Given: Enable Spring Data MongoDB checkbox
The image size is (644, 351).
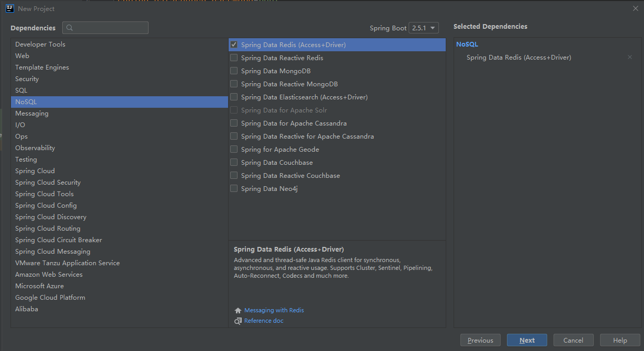Looking at the screenshot, I should [234, 71].
